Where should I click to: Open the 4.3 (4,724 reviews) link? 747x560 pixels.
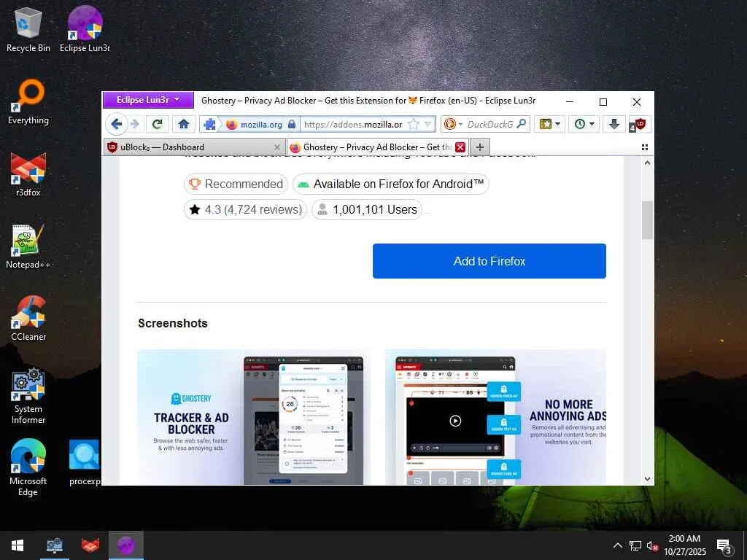click(245, 209)
